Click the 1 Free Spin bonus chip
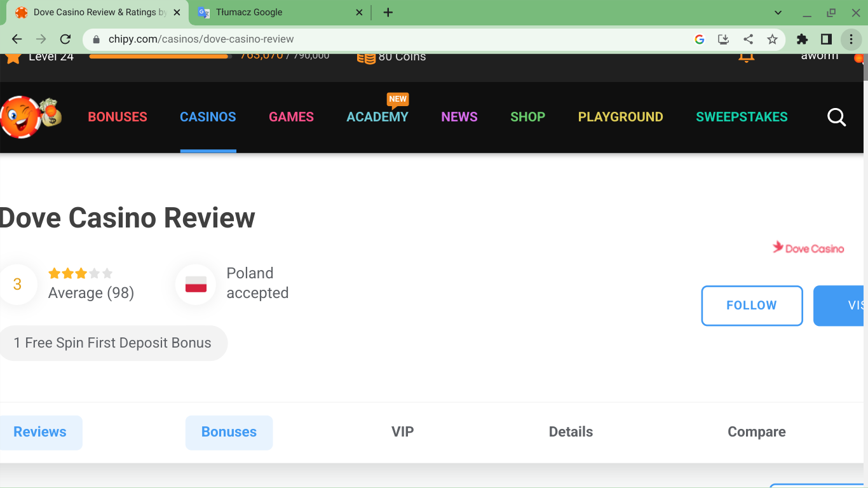 click(112, 342)
